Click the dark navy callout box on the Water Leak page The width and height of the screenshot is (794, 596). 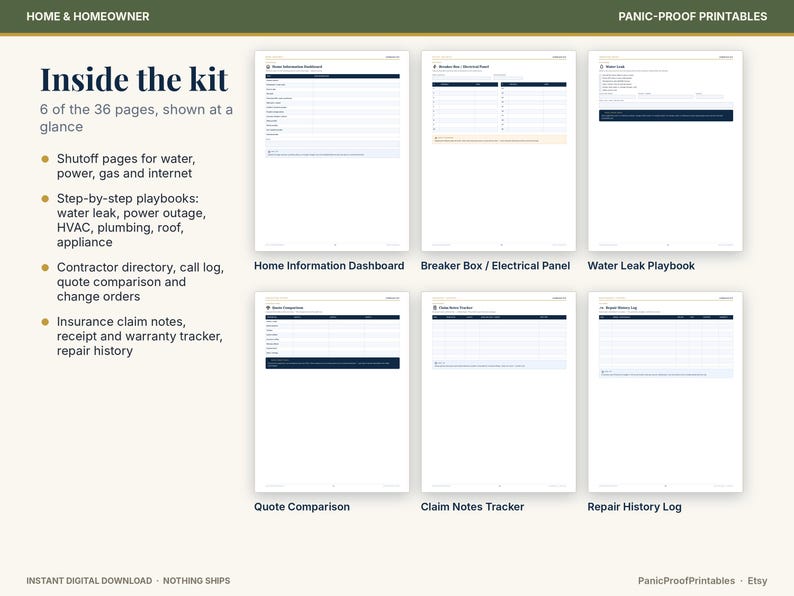pyautogui.click(x=665, y=115)
